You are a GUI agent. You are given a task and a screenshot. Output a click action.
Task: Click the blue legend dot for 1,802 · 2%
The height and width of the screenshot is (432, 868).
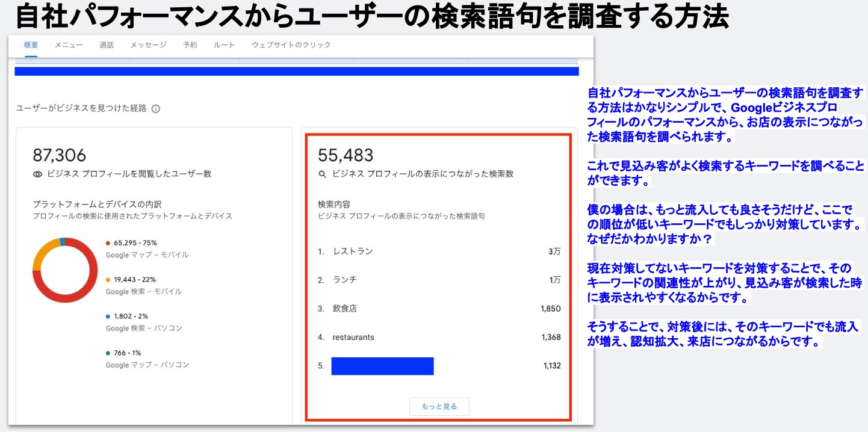pyautogui.click(x=108, y=316)
